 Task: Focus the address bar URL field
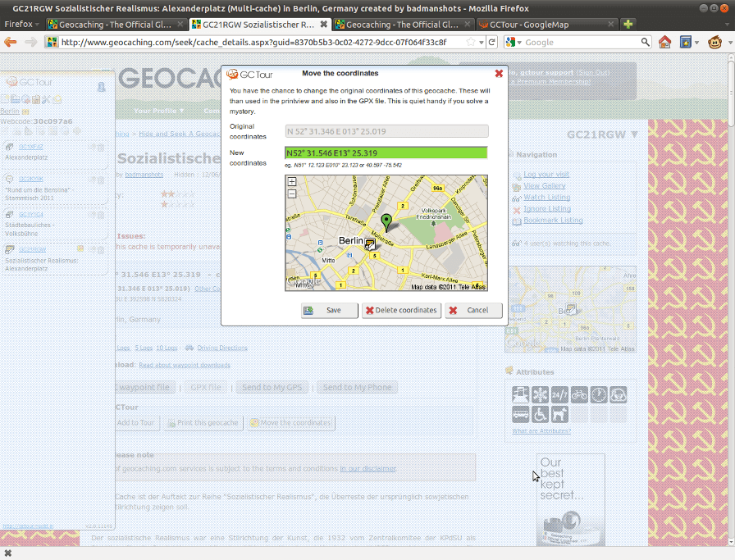pyautogui.click(x=262, y=42)
